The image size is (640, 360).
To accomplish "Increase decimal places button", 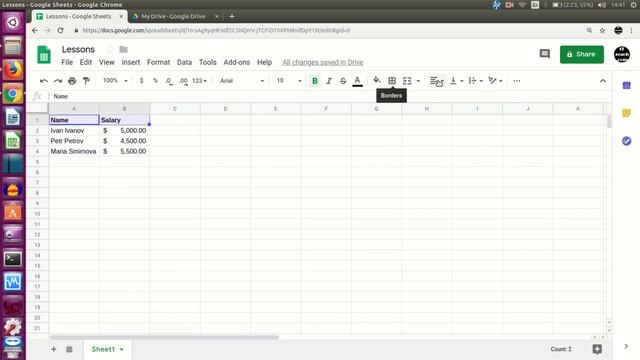I will [183, 81].
